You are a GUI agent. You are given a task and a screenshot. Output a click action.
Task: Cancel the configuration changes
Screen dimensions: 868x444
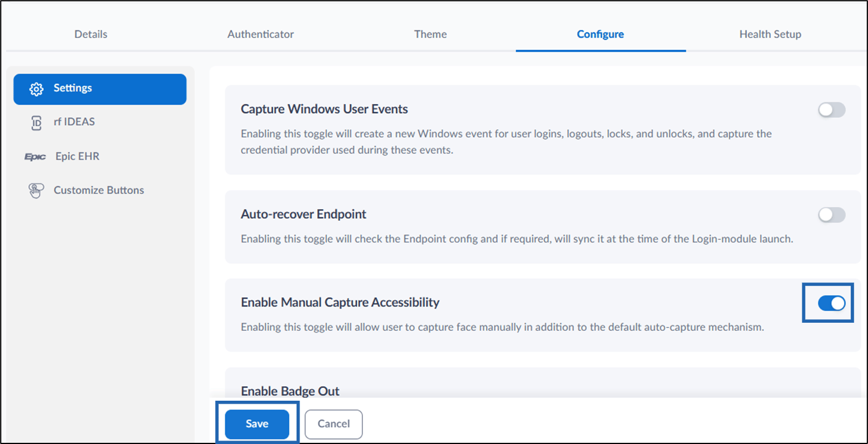[x=334, y=424]
